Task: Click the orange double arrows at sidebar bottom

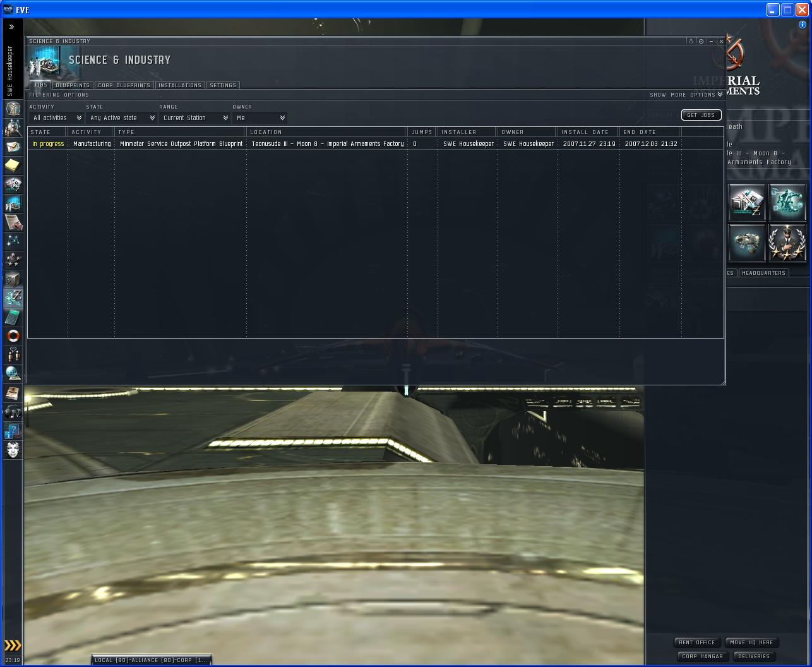Action: [13, 645]
